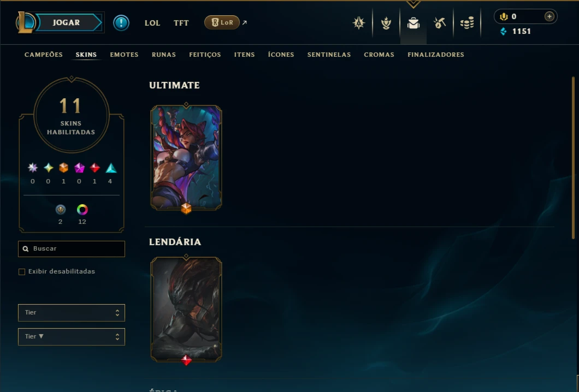Launch LoR via its button
Viewport: 579px width, 392px height.
pyautogui.click(x=222, y=22)
